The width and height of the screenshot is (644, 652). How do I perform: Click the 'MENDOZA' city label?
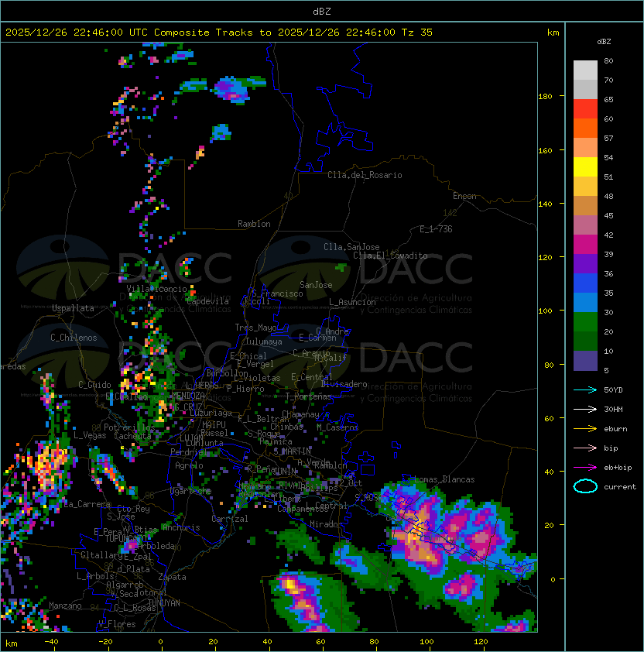tap(188, 396)
